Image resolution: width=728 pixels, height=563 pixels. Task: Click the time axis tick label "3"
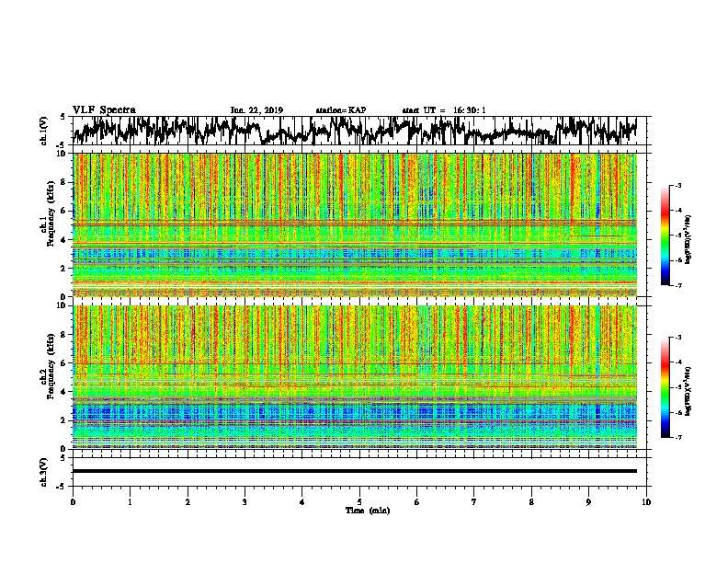[x=245, y=502]
